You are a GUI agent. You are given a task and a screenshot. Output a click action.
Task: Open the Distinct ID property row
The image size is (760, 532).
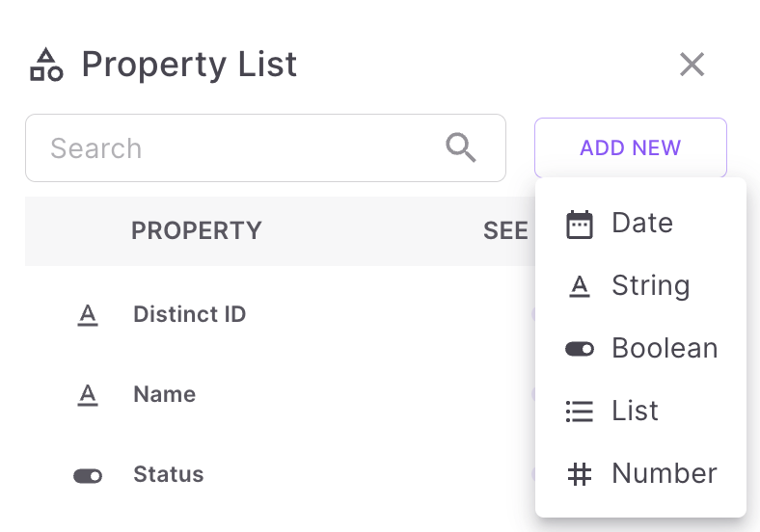(x=190, y=314)
